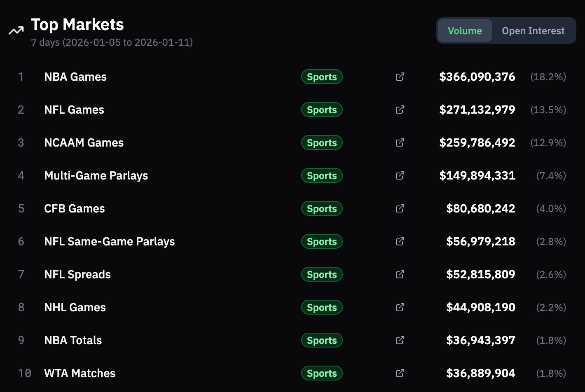Click the Sports tag on CFB Games
Screen dimensions: 585x392
[x=322, y=208]
